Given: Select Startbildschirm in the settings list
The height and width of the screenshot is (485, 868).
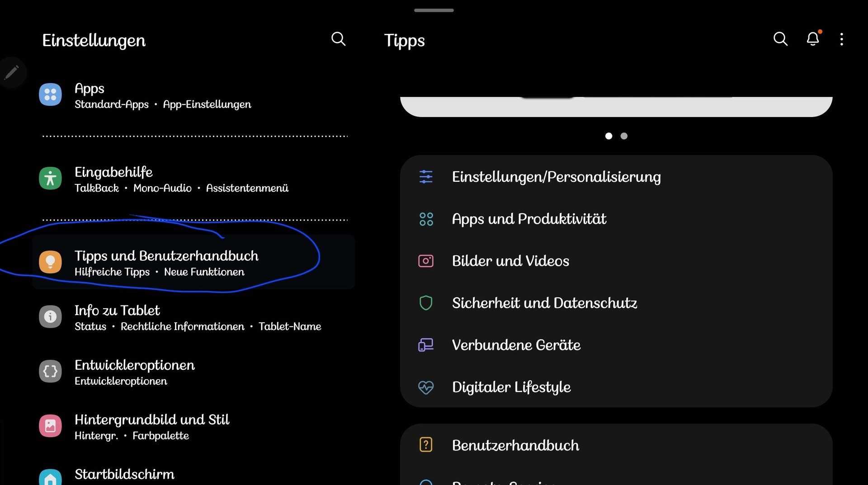Looking at the screenshot, I should [124, 474].
